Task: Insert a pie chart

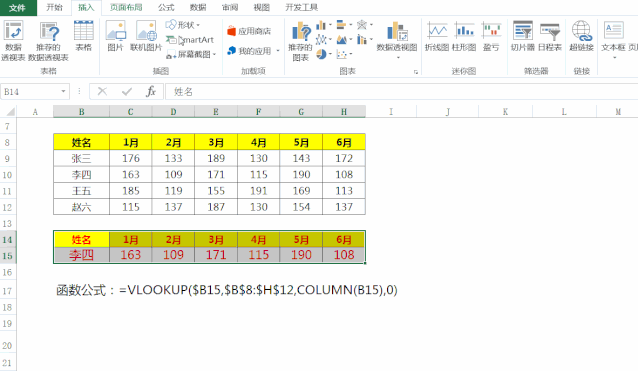Action: click(x=321, y=54)
